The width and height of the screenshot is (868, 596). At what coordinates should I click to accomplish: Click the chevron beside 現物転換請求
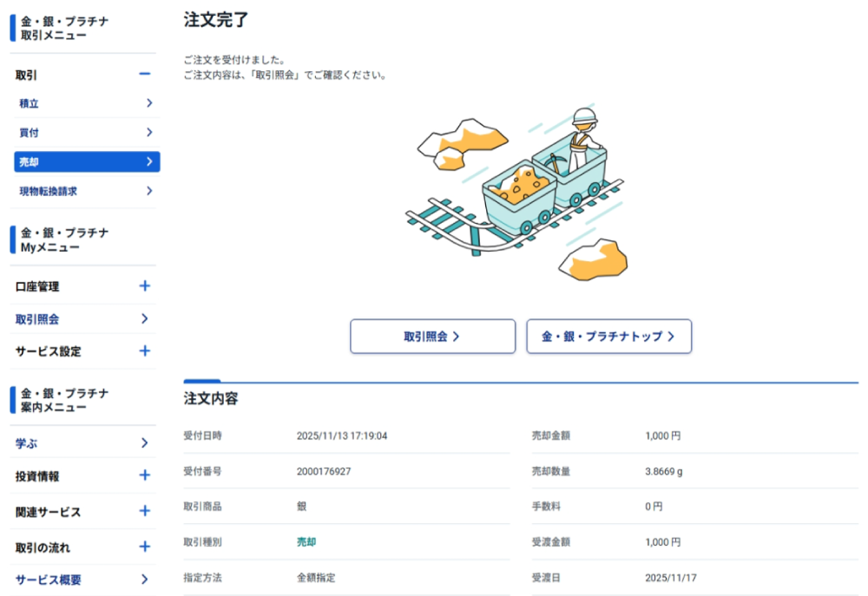pos(149,191)
